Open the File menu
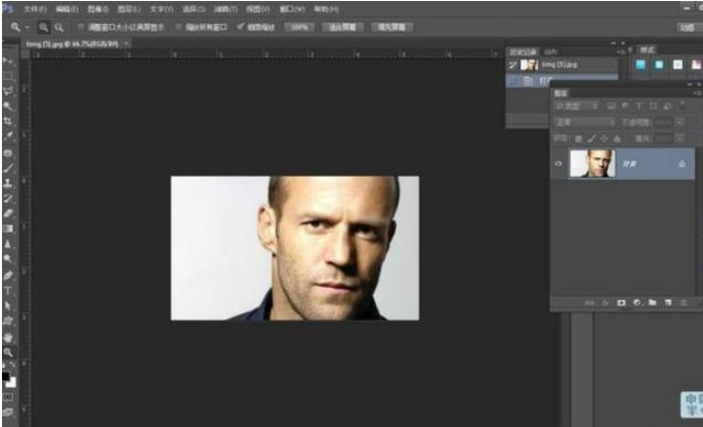Image resolution: width=703 pixels, height=427 pixels. click(35, 9)
